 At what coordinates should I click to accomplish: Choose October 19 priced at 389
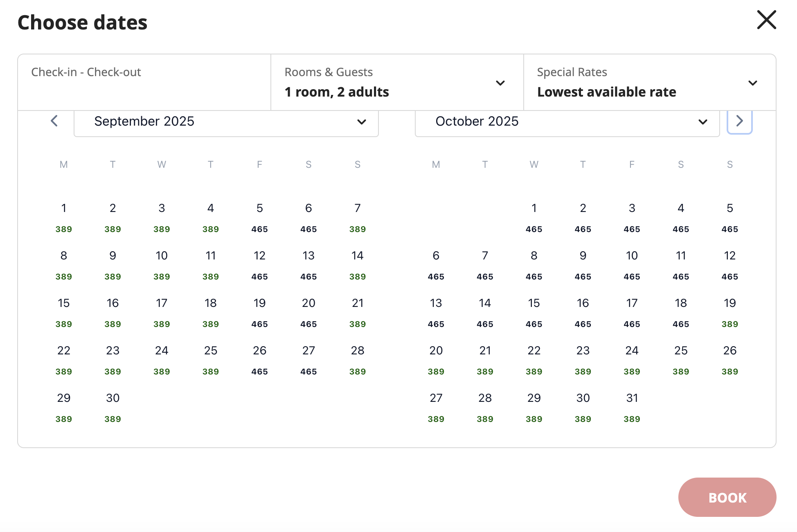pos(730,313)
